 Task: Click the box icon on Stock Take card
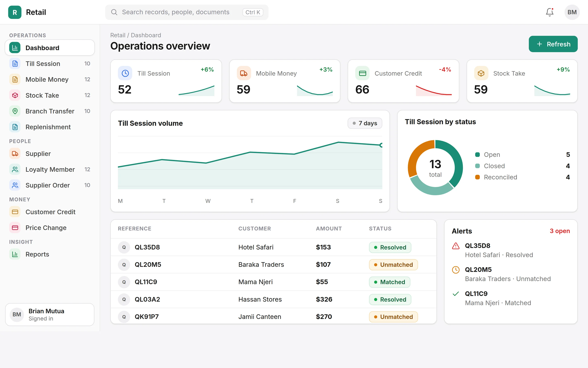[x=481, y=73]
